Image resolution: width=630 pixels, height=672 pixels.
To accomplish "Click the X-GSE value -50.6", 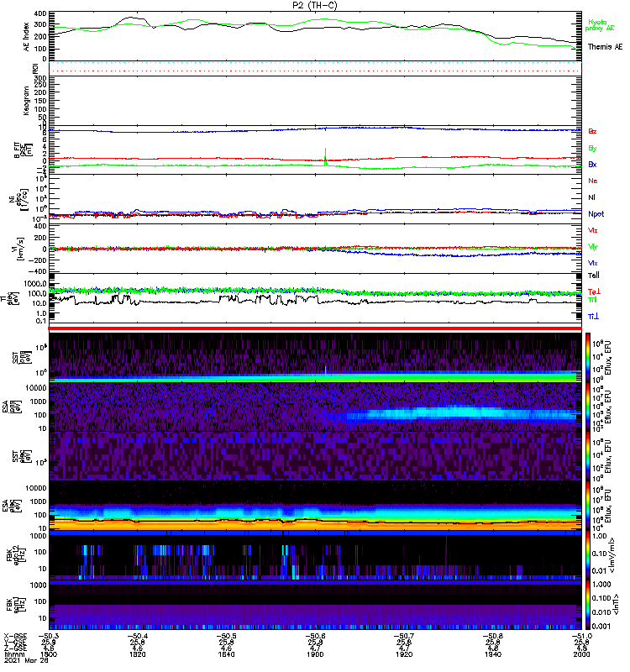I will (x=315, y=636).
